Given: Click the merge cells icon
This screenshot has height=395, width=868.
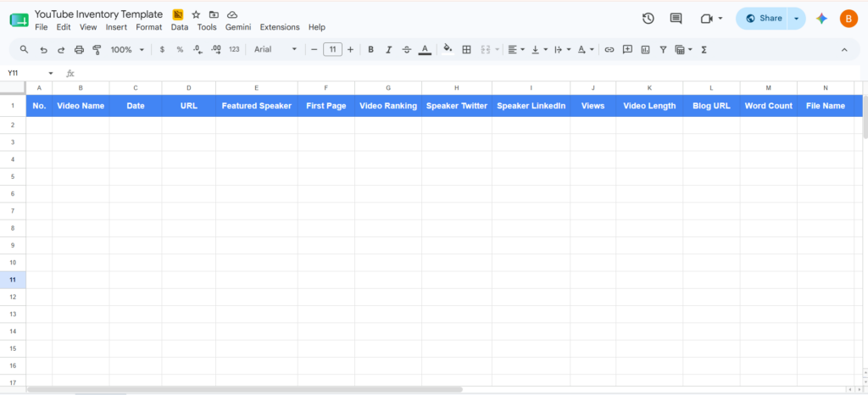Looking at the screenshot, I should click(486, 50).
